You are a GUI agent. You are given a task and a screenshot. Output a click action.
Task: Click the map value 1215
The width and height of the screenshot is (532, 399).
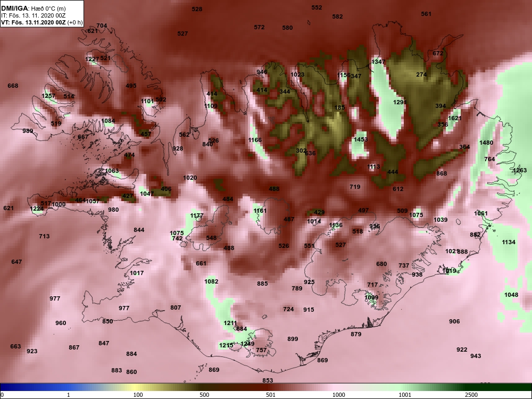226,345
